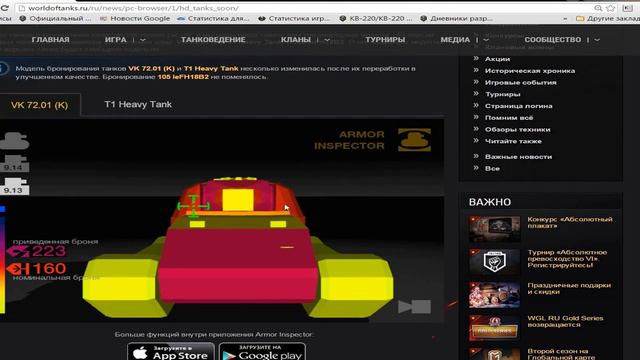
Task: Open ТУРНИРЫ in the site menu
Action: coord(385,40)
